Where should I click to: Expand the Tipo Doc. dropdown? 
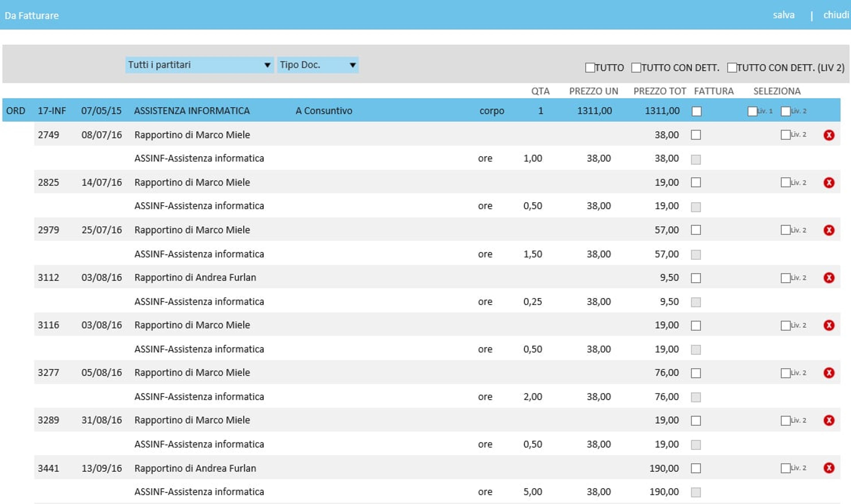(318, 65)
